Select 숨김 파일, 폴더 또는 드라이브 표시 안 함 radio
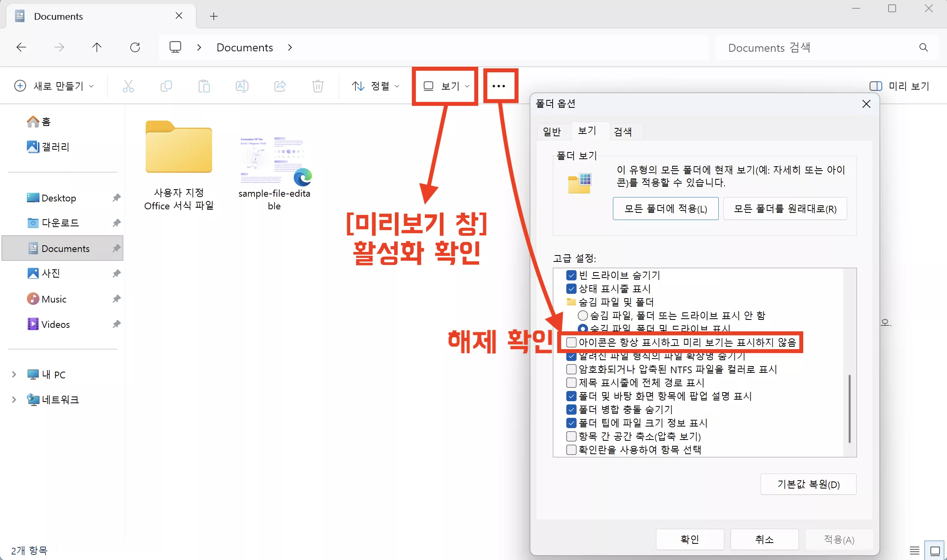Screen dimensions: 947x560 point(582,316)
